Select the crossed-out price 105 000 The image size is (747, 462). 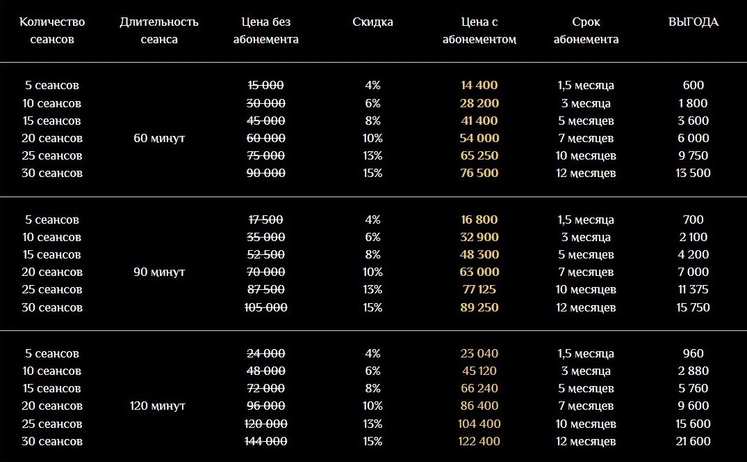(x=266, y=307)
